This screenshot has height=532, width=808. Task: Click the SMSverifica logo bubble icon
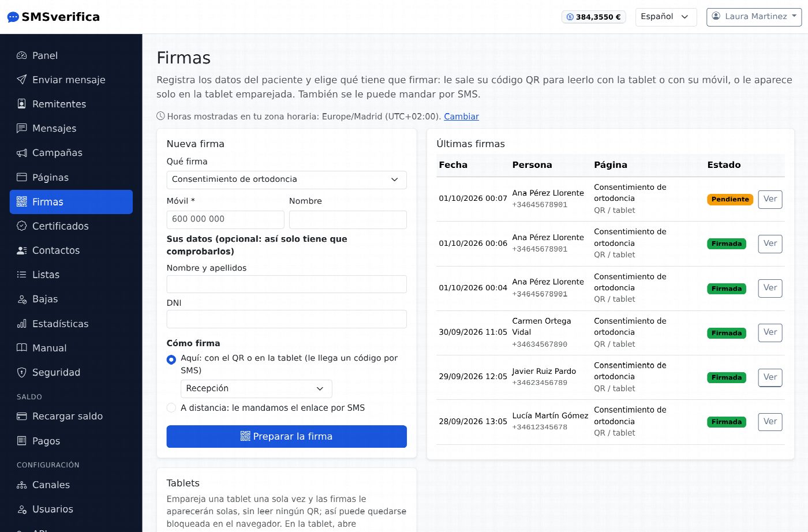pyautogui.click(x=13, y=17)
